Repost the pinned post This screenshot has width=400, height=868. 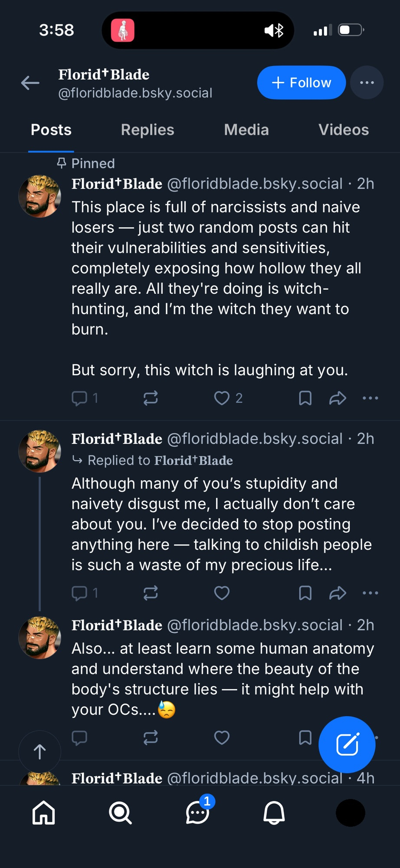coord(151,398)
